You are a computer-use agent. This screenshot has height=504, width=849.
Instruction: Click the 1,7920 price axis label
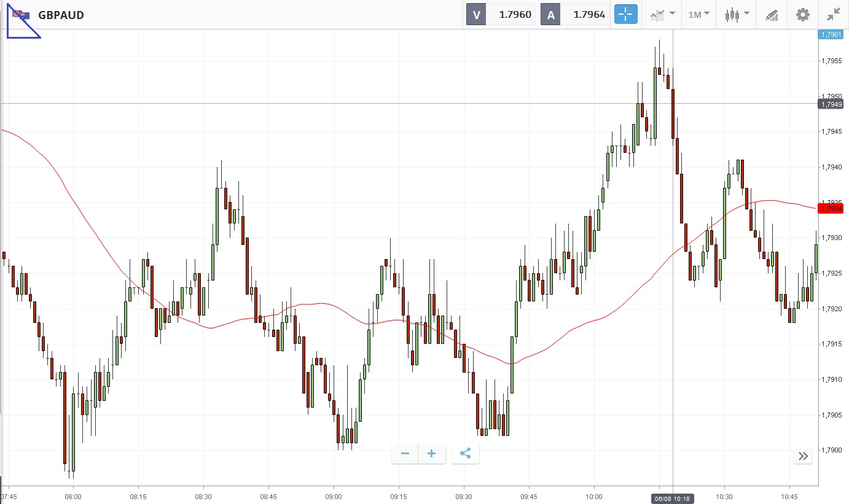(831, 309)
